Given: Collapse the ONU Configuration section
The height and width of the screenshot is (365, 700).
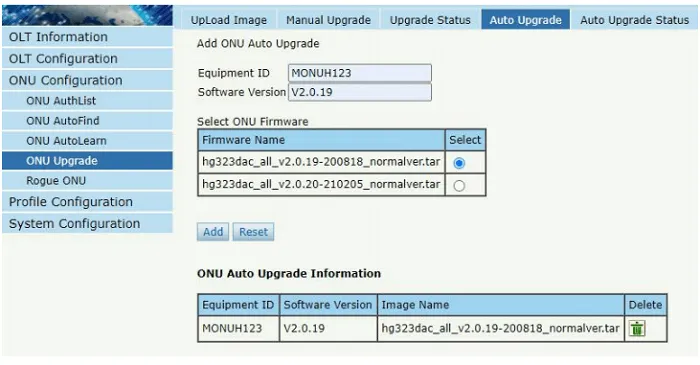Looking at the screenshot, I should pyautogui.click(x=88, y=80).
